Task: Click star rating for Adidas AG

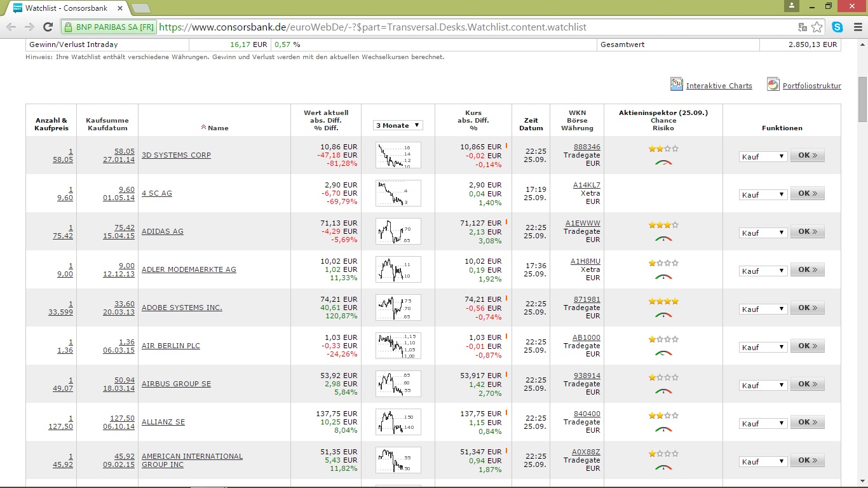Action: point(663,225)
